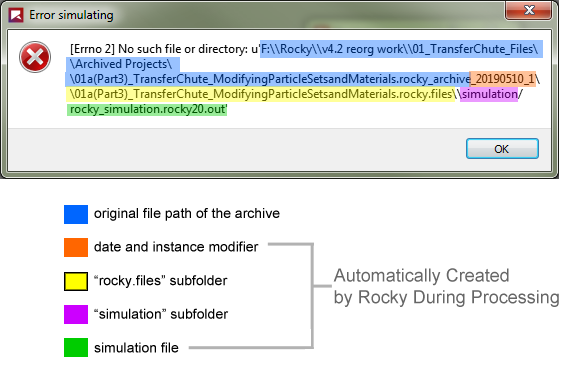569x377 pixels.
Task: Click blue-highlighted '.rocky_archive' path line
Action: pyautogui.click(x=268, y=79)
